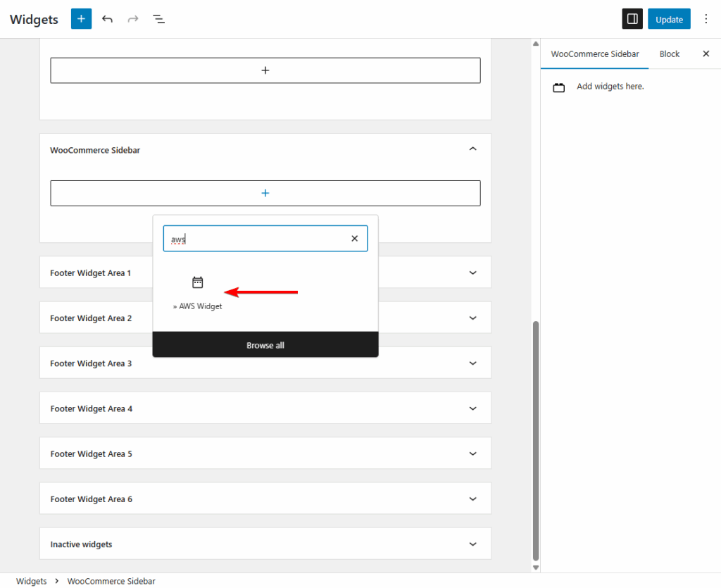
Task: Click the Undo arrow icon
Action: tap(107, 19)
